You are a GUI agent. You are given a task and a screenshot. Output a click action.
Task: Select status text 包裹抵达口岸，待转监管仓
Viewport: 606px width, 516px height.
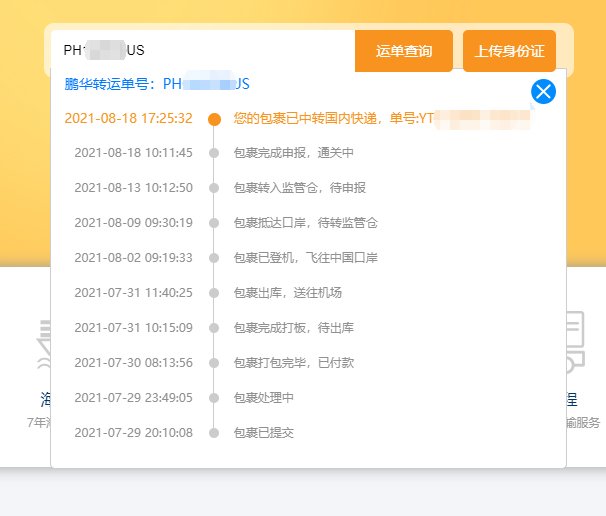(306, 223)
